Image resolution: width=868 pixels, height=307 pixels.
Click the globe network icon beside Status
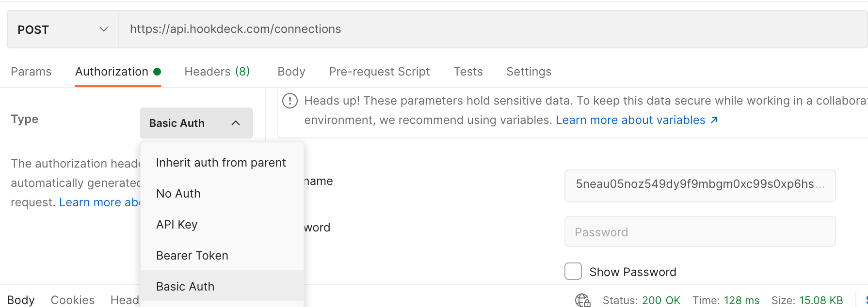pyautogui.click(x=582, y=300)
